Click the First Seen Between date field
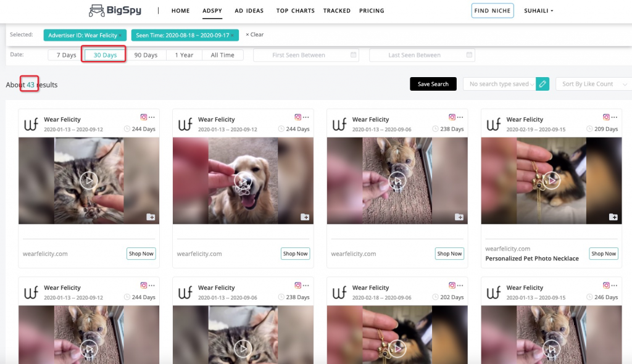 (x=306, y=55)
